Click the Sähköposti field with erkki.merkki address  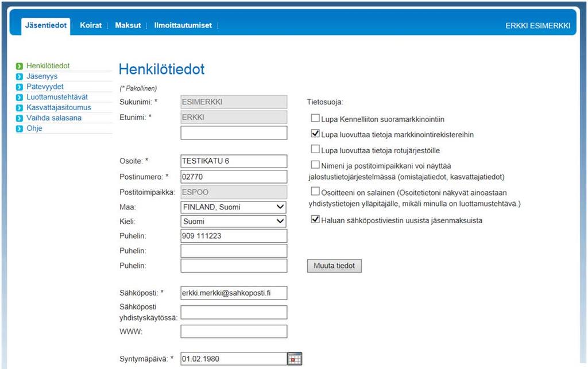click(234, 293)
